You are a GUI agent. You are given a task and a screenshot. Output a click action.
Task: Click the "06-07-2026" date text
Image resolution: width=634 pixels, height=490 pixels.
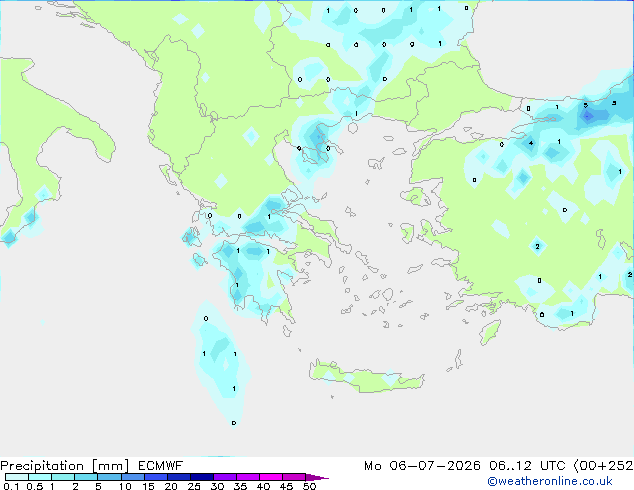point(435,466)
